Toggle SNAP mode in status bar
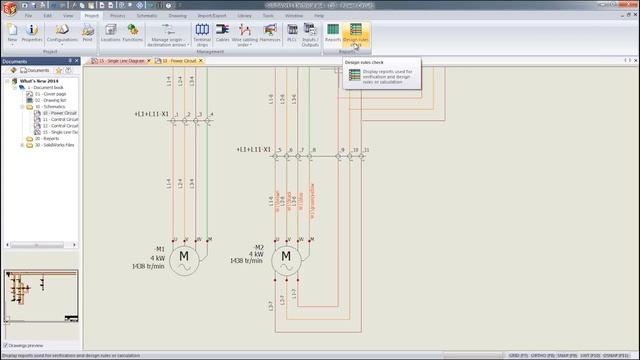Viewport: 640px width, 360px height. coord(567,356)
